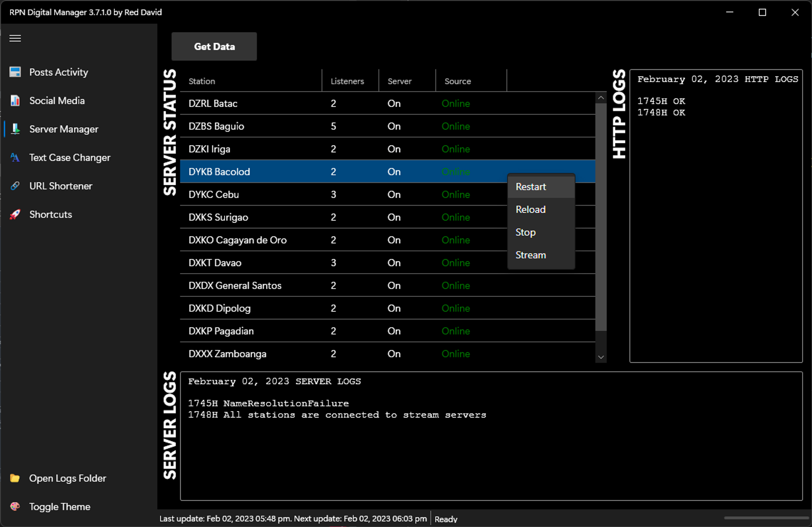Choose Restart from the context menu

click(541, 187)
